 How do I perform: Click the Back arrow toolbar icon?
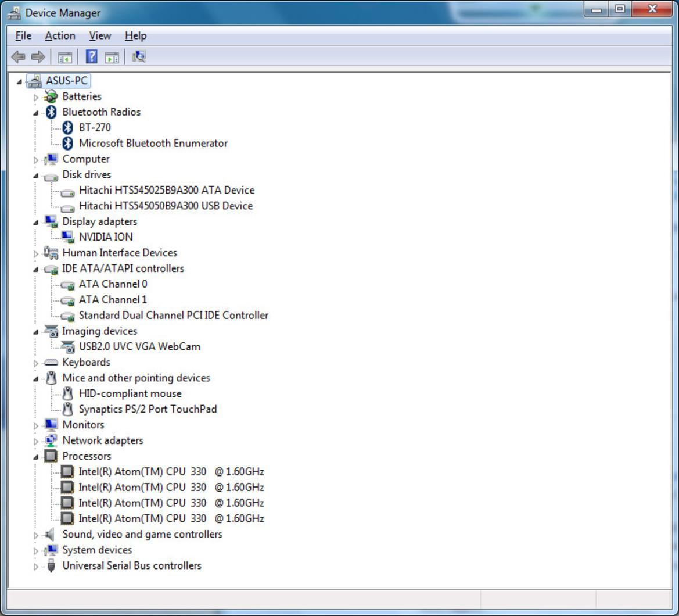tap(18, 57)
